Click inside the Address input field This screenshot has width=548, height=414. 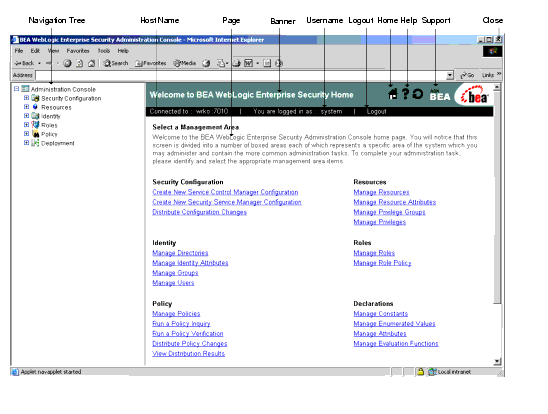click(x=241, y=75)
